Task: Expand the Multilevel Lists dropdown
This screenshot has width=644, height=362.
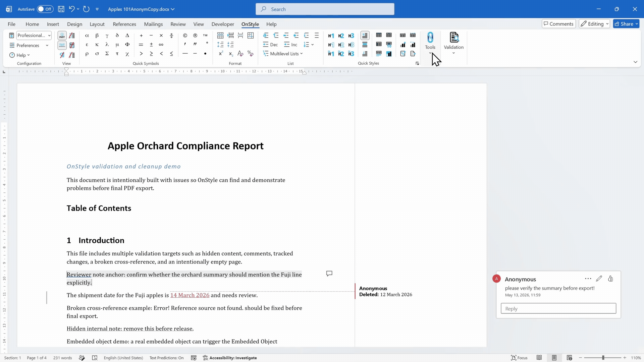Action: point(283,54)
